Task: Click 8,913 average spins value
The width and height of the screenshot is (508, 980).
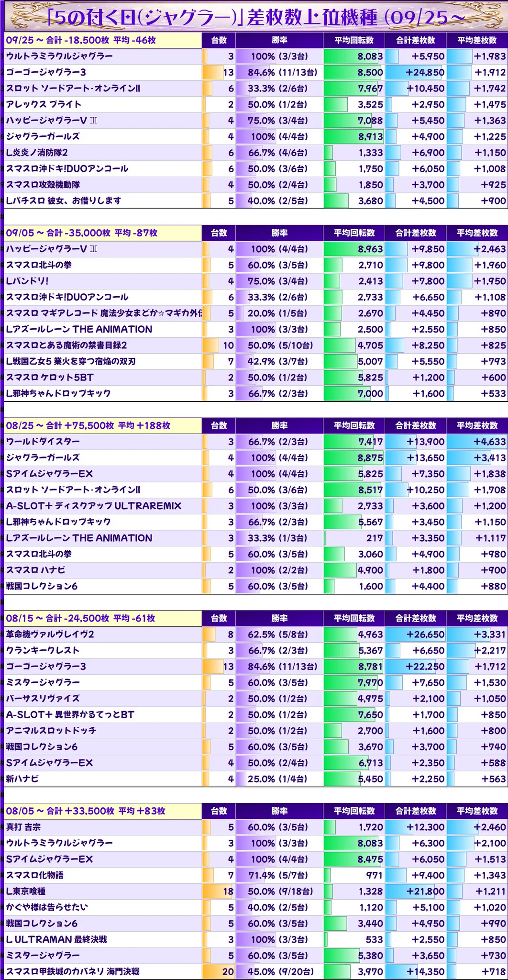Action: pos(370,137)
